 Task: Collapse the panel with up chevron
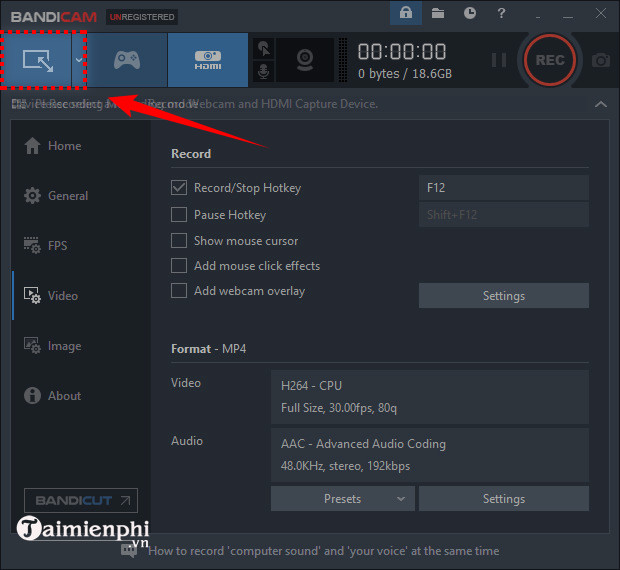601,104
